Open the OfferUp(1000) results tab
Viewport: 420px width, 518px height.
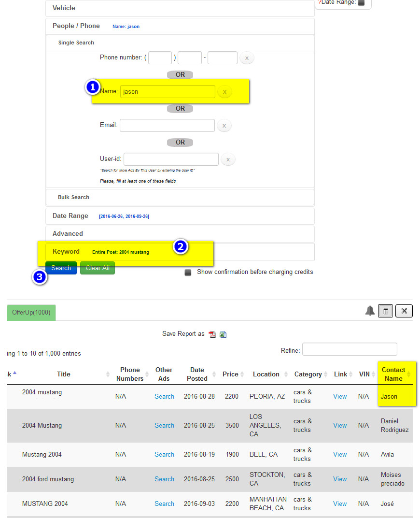31,313
